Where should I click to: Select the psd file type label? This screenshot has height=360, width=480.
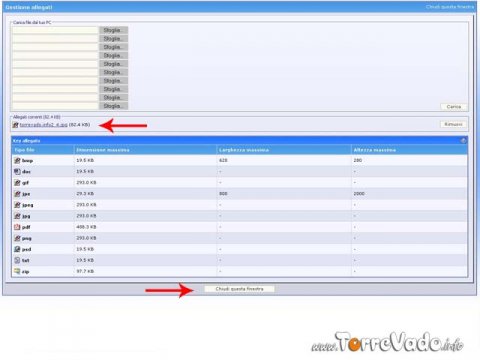26,249
